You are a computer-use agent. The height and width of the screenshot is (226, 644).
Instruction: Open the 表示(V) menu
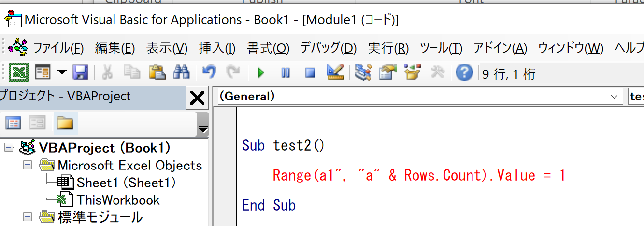[x=167, y=48]
